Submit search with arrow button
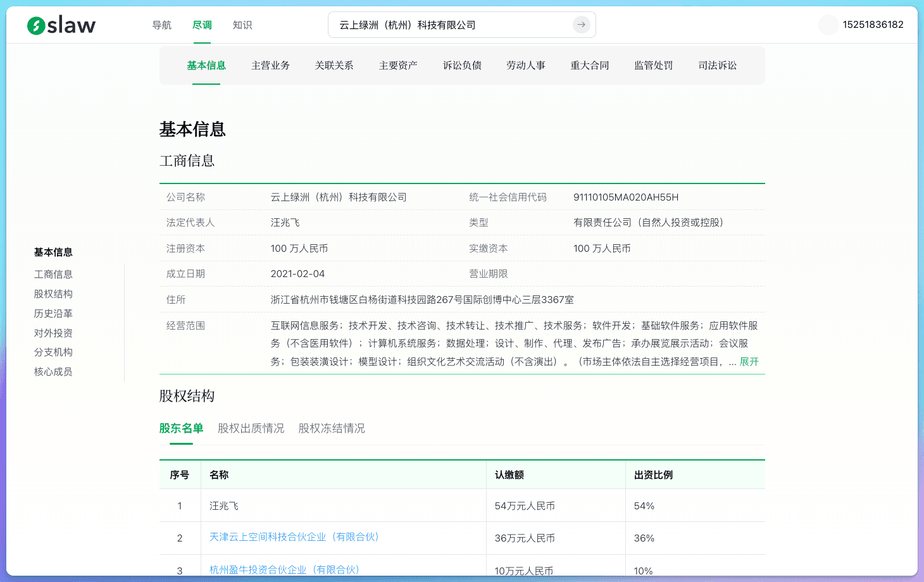Image resolution: width=924 pixels, height=582 pixels. click(581, 25)
